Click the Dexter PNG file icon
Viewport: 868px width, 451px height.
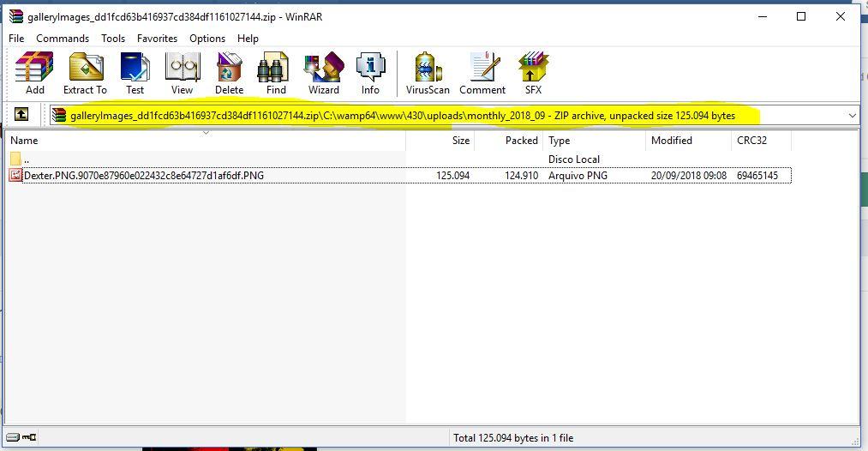point(15,175)
